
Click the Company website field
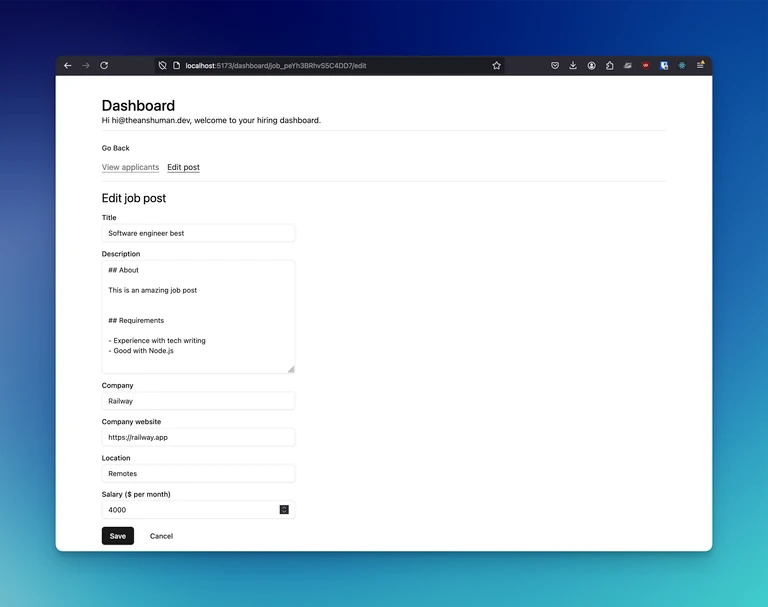(198, 437)
